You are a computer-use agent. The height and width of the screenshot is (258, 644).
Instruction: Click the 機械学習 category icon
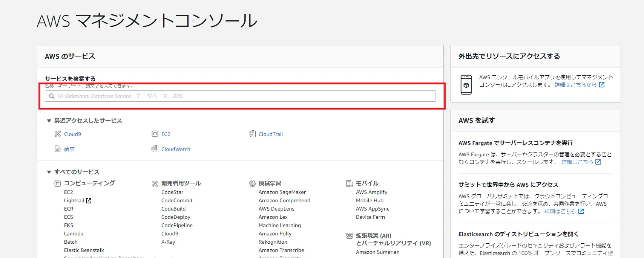pyautogui.click(x=252, y=184)
